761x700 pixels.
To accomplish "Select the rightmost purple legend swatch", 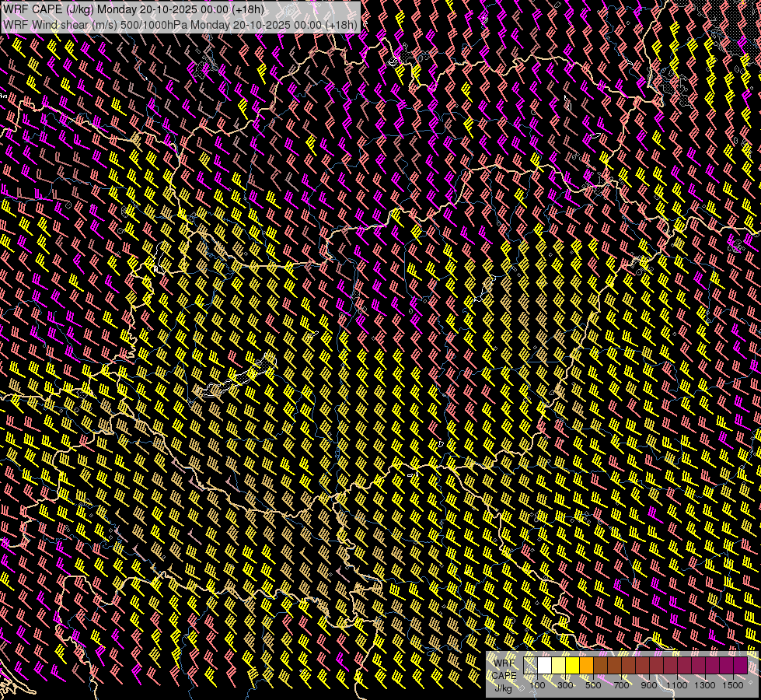I will point(741,666).
